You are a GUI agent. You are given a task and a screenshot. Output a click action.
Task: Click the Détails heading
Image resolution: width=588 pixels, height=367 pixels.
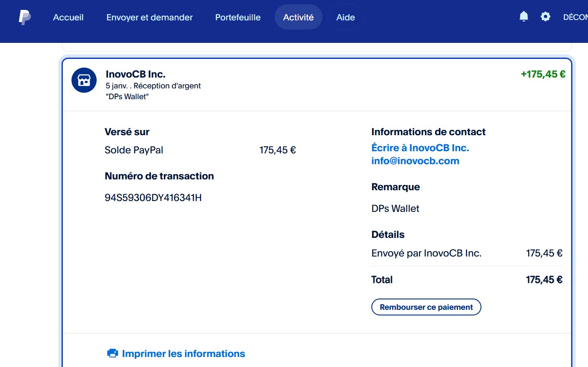click(388, 235)
